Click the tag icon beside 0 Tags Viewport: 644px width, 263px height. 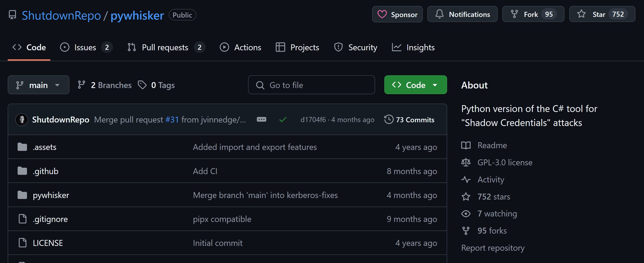click(x=142, y=85)
